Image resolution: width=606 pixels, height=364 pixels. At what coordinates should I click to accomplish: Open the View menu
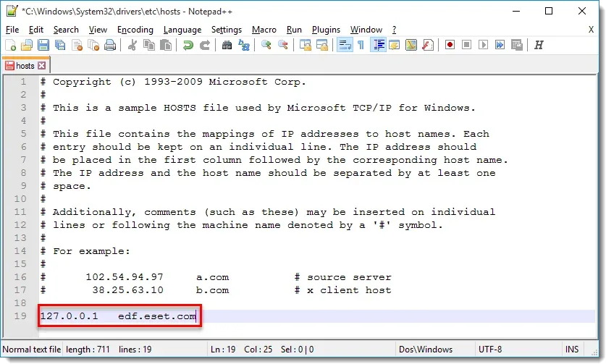[x=98, y=30]
